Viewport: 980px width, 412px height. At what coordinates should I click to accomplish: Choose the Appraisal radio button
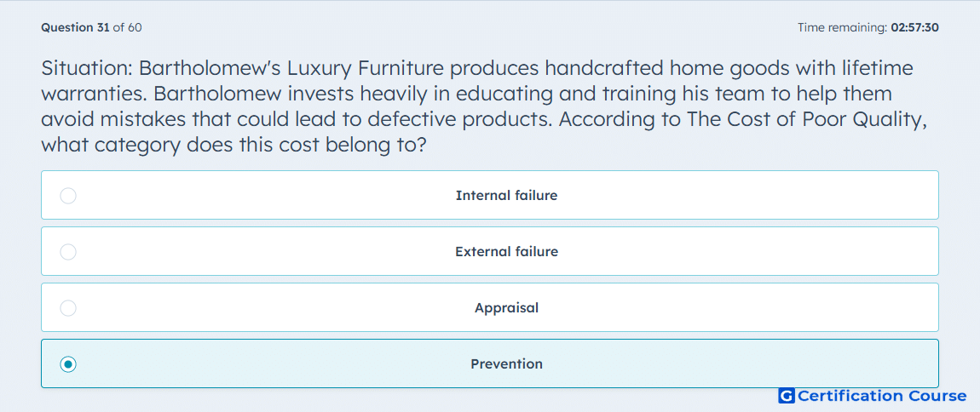pos(68,308)
